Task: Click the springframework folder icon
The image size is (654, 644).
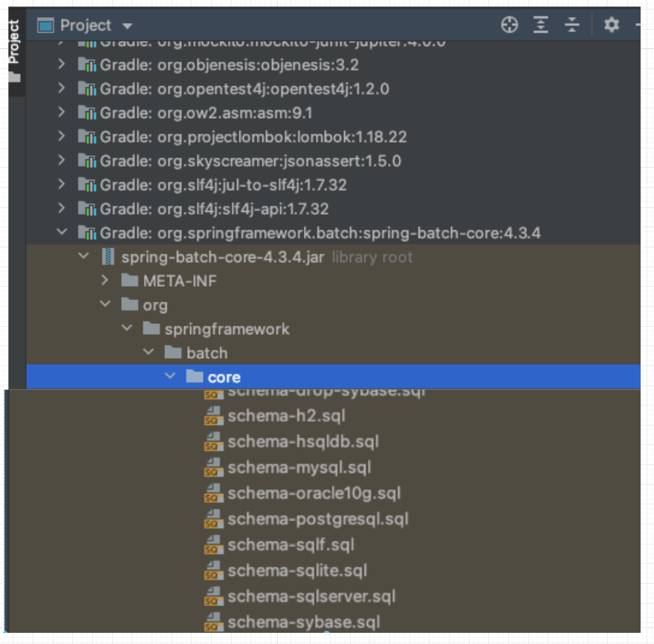Action: [151, 328]
